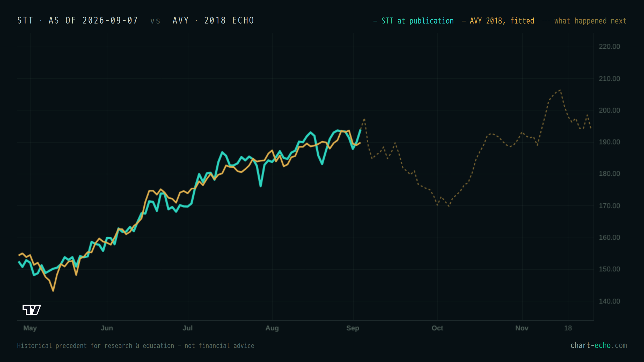Click the 190.00 price axis label
Viewport: 644px width, 362px height.
[609, 142]
